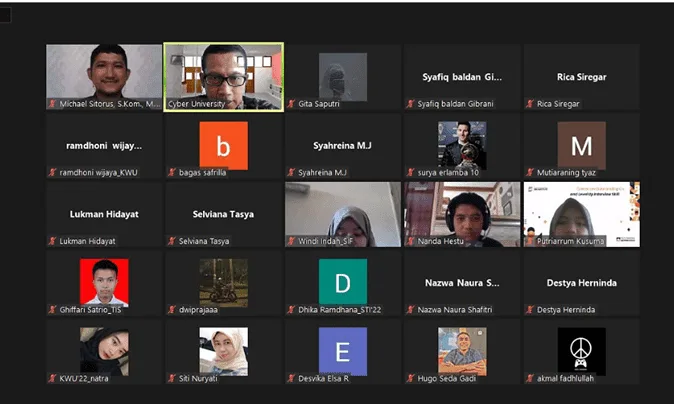This screenshot has width=674, height=404.
Task: Click dwiprajaaa motorcycle profile photo
Action: [x=224, y=282]
